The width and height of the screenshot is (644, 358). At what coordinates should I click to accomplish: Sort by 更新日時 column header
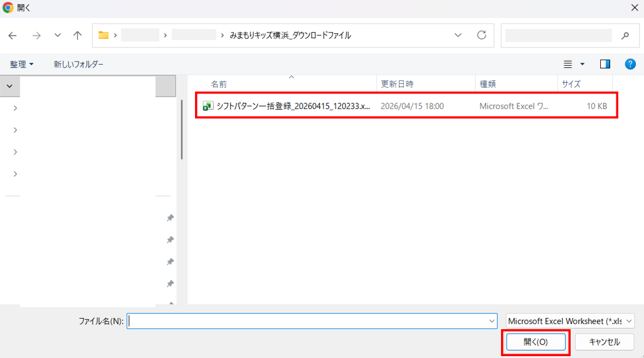[x=397, y=84]
